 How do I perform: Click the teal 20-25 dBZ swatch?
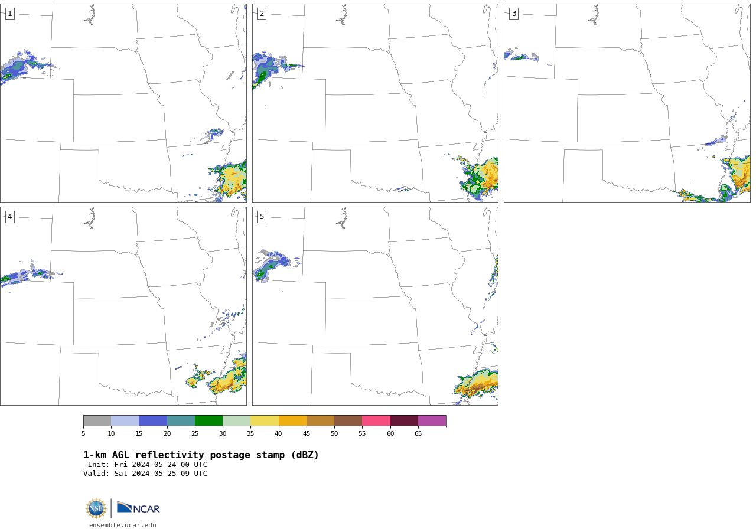coord(181,421)
